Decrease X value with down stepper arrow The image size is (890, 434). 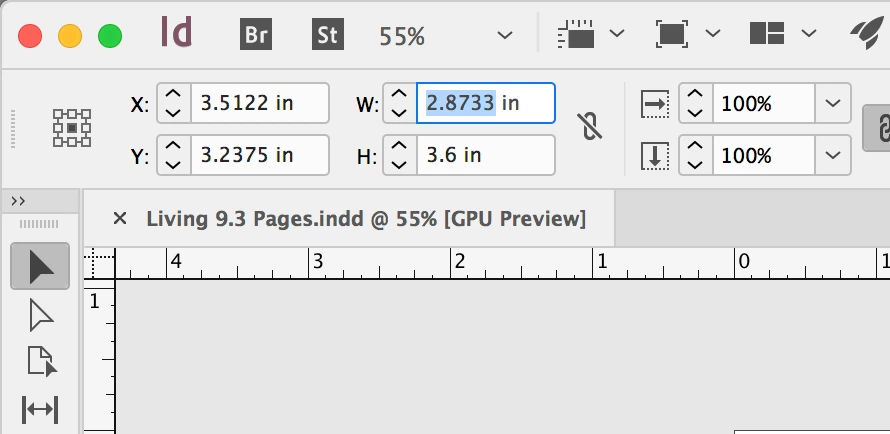click(x=173, y=112)
